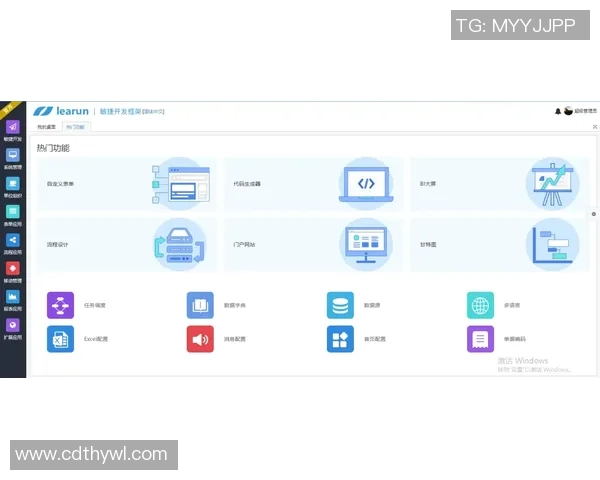Open 敏捷开发 in the left sidebar
Screen dimensions: 600x480
click(12, 128)
